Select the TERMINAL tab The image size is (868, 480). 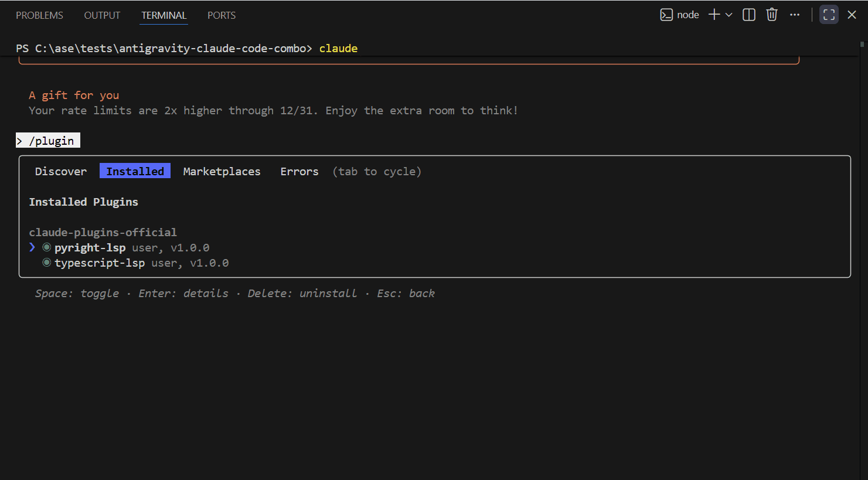[164, 15]
